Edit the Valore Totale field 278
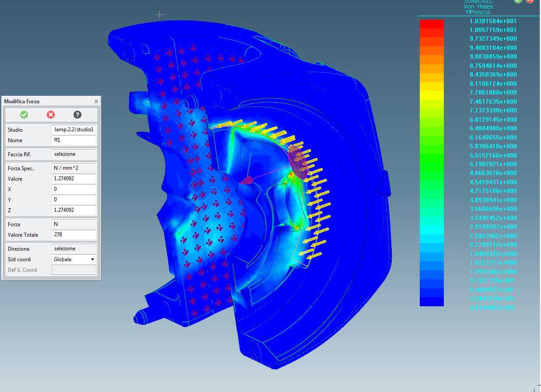The height and width of the screenshot is (392, 541). tap(74, 234)
